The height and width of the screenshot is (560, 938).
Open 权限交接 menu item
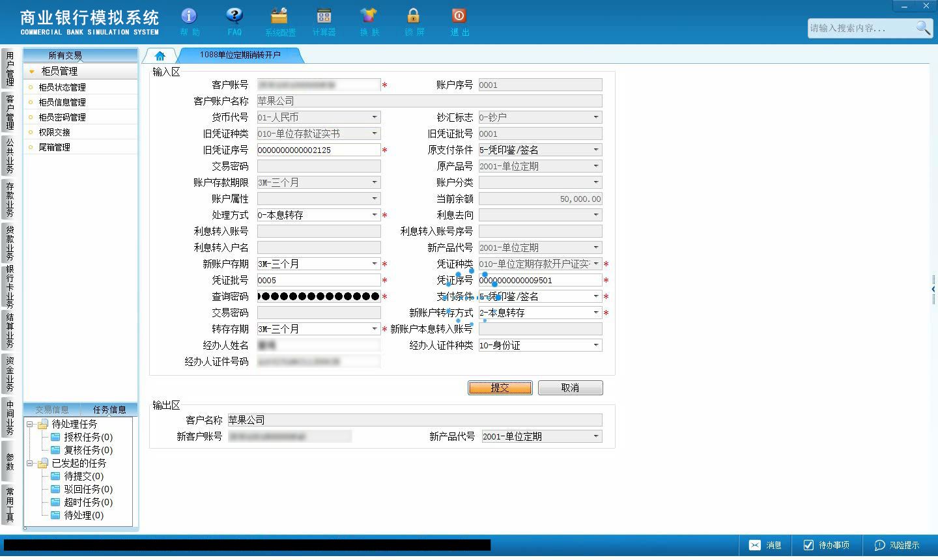click(x=54, y=132)
